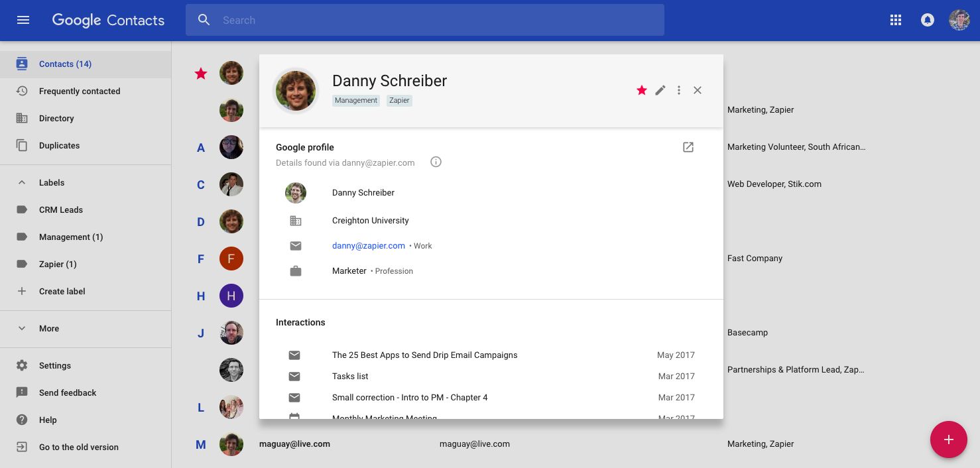
Task: Open the Tasks list email interaction
Action: (350, 377)
